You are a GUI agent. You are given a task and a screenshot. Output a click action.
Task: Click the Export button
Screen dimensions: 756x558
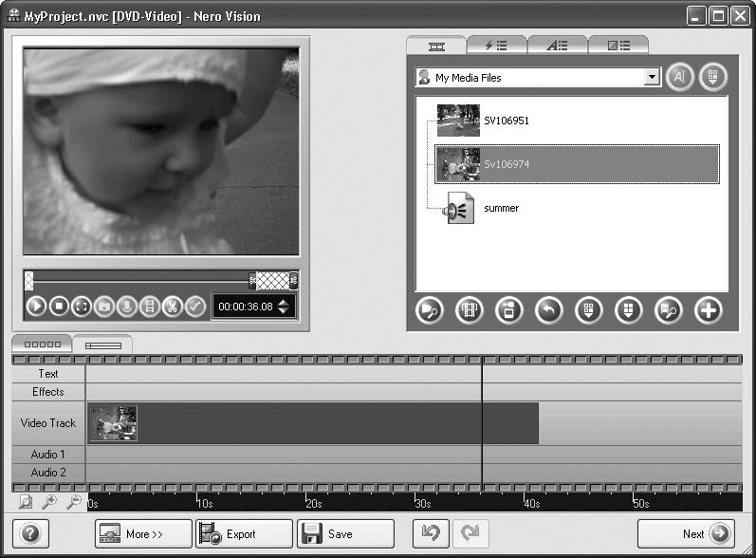coord(243,533)
